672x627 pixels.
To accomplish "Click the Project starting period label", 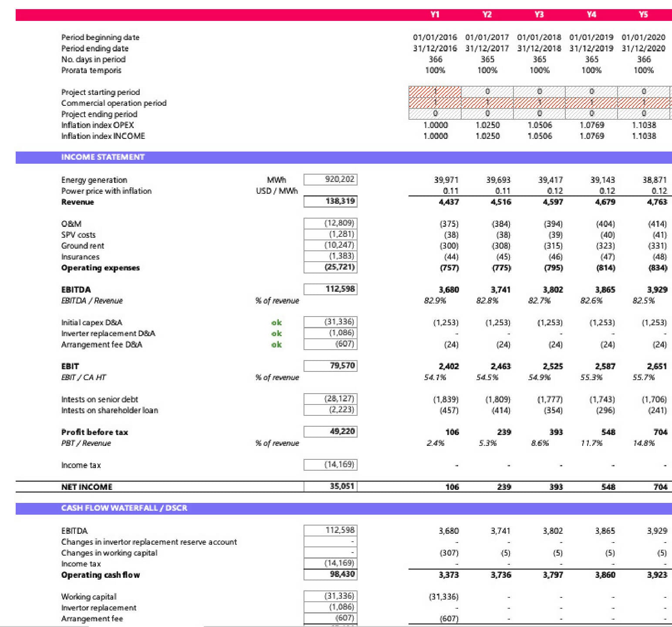I will 101,92.
